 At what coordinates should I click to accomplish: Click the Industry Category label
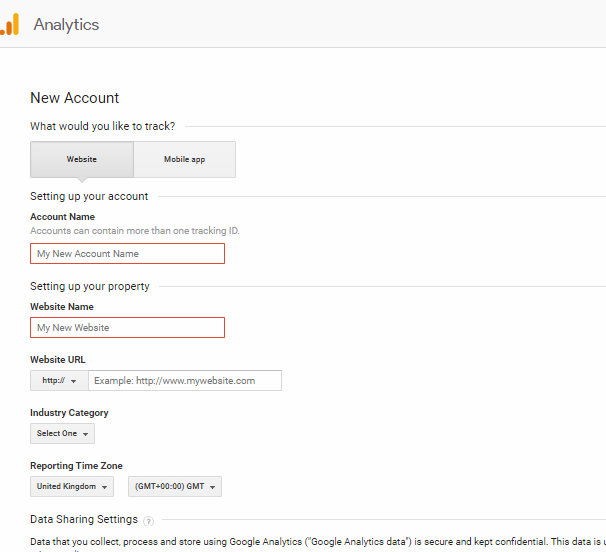click(x=69, y=413)
